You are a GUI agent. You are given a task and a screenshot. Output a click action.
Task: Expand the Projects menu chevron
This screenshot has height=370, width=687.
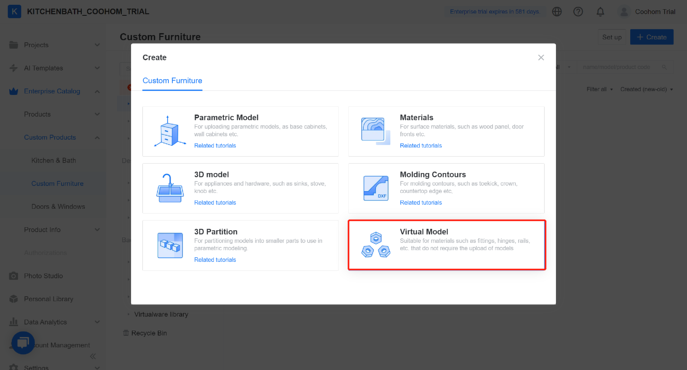[x=97, y=45]
